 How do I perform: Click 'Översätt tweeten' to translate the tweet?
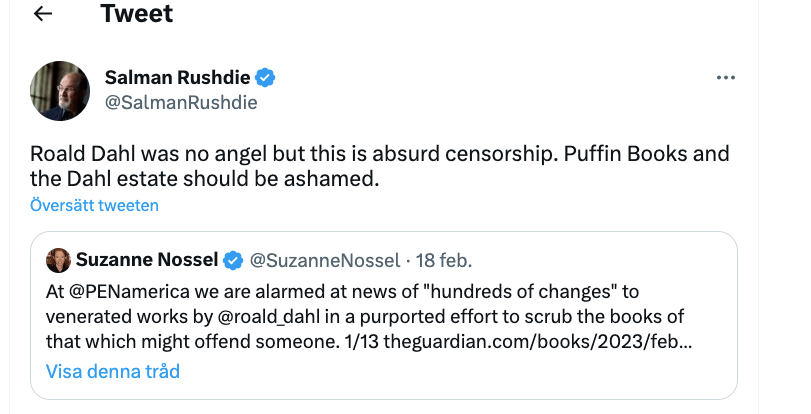click(x=94, y=206)
